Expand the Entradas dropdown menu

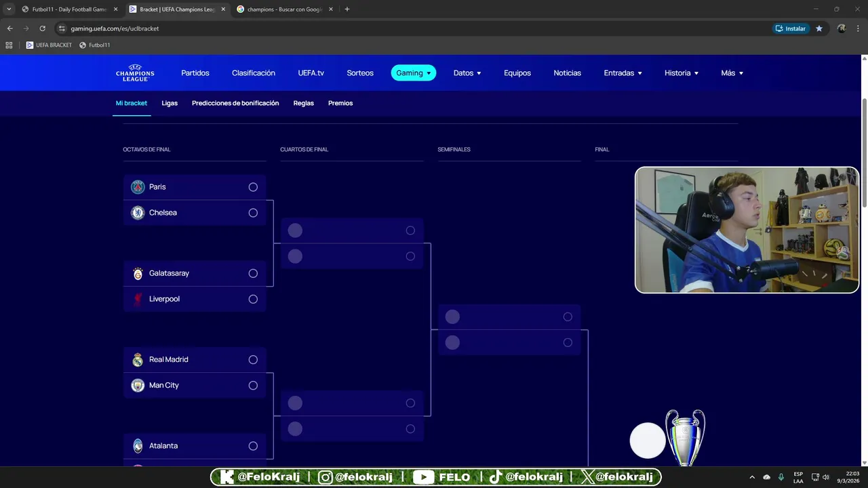point(623,73)
